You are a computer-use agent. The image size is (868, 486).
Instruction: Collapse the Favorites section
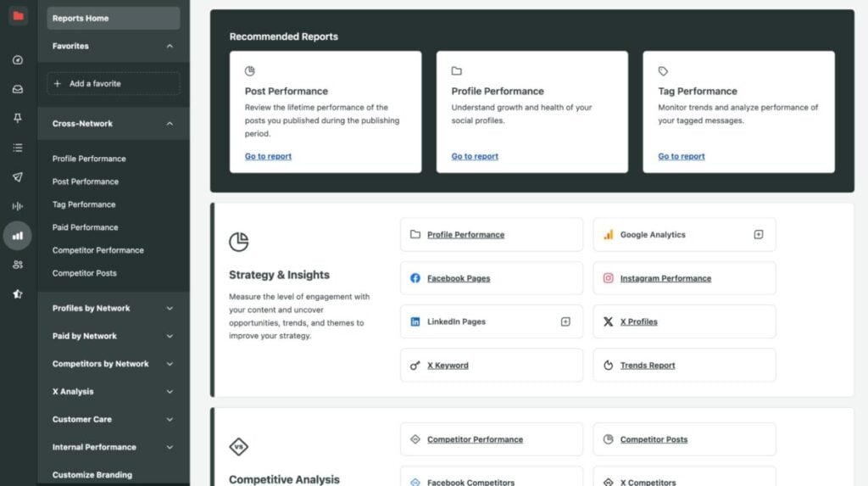170,46
